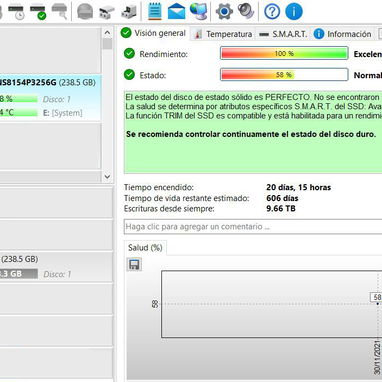Open the Temperatura tab
382x382 pixels.
[x=223, y=34]
